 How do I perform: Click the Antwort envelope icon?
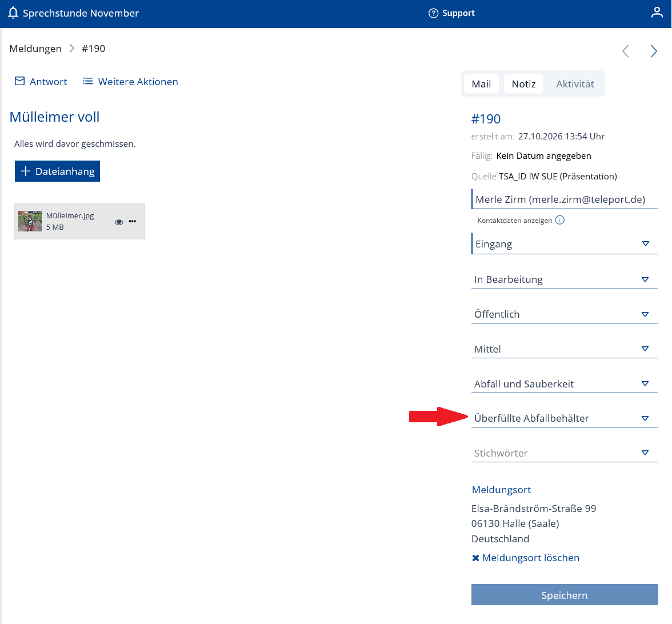(19, 81)
